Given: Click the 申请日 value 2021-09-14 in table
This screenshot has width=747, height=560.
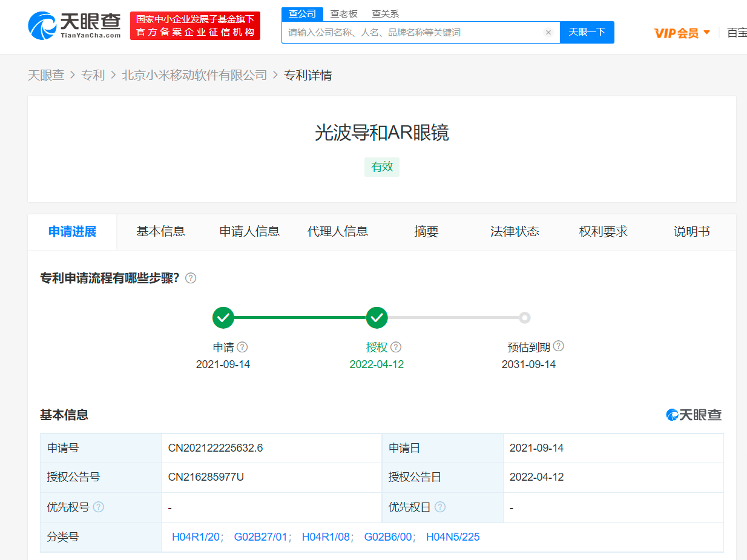Looking at the screenshot, I should [536, 449].
